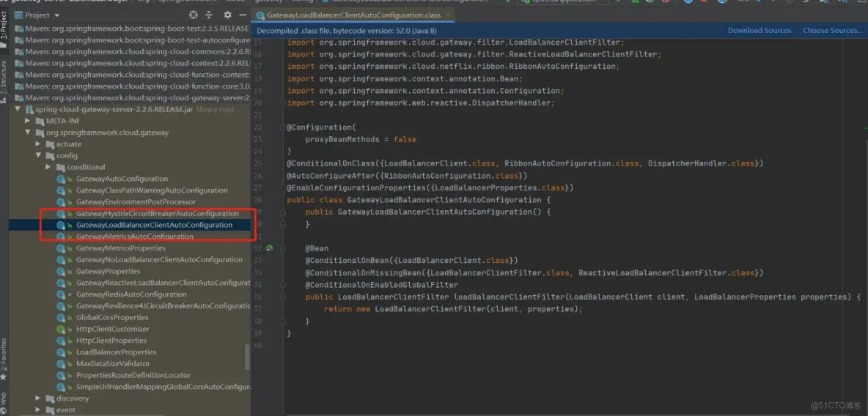Image resolution: width=868 pixels, height=416 pixels.
Task: Open Project panel gear settings
Action: (x=228, y=15)
